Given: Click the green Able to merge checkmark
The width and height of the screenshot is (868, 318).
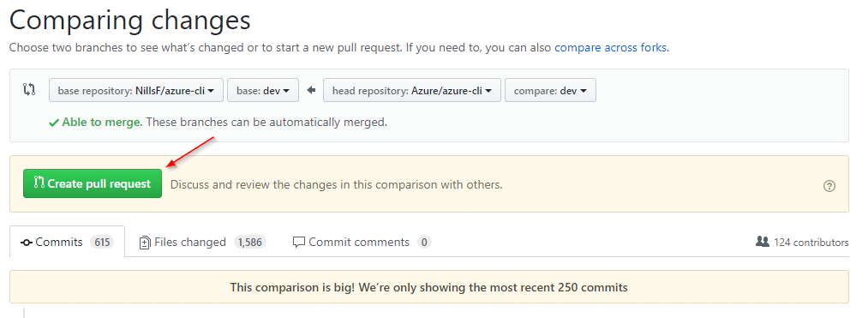Looking at the screenshot, I should 54,123.
